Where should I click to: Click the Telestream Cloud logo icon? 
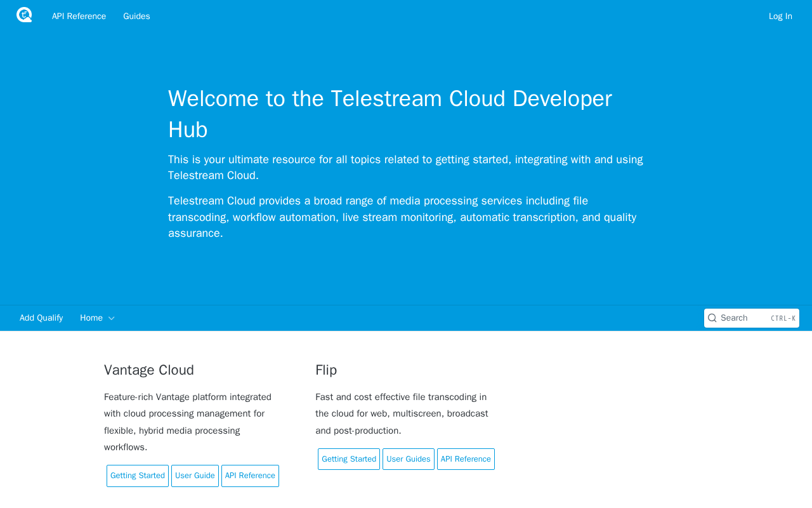click(24, 15)
